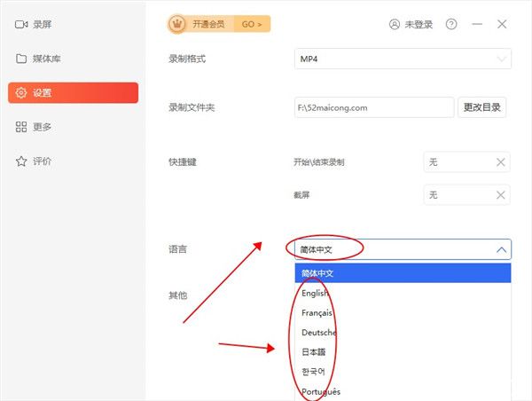Pick Deutsche from the language list
Viewport: 532px width, 401px height.
pyautogui.click(x=317, y=333)
